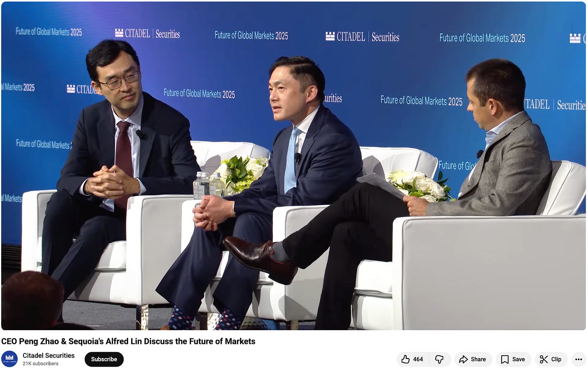
Task: Click the thumbs-down dislike icon
Action: coord(439,359)
